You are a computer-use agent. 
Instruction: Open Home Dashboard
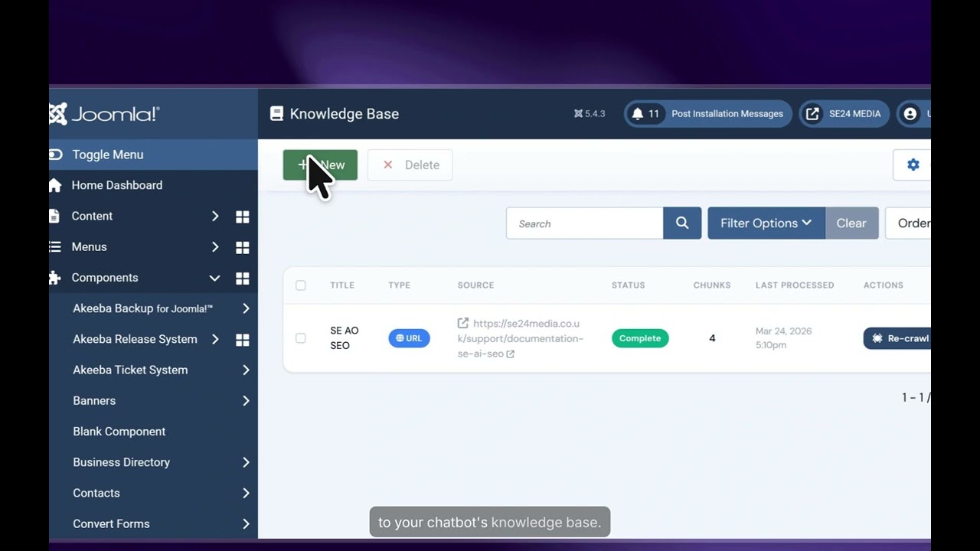point(116,185)
